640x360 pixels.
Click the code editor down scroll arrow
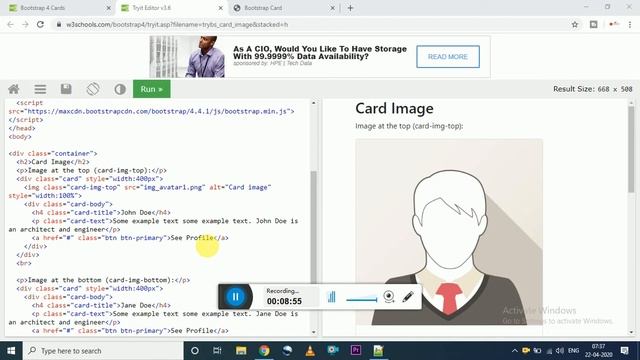[313, 332]
